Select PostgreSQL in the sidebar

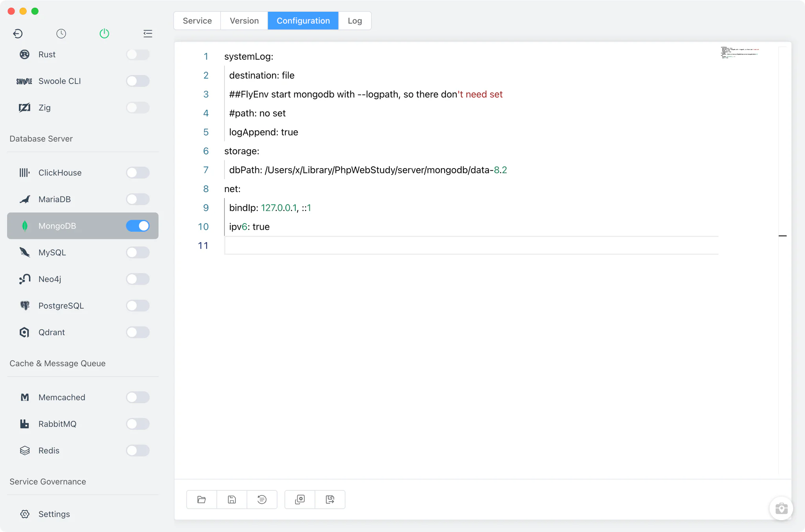click(x=83, y=306)
